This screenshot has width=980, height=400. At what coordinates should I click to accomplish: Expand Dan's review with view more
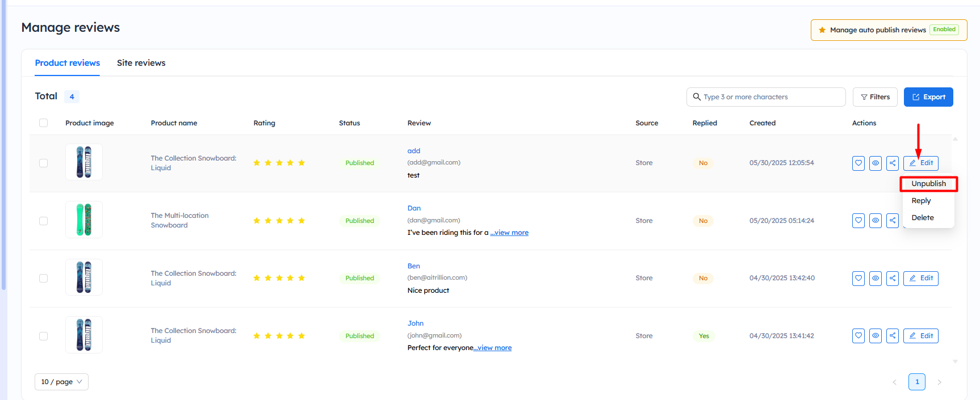[x=509, y=233]
